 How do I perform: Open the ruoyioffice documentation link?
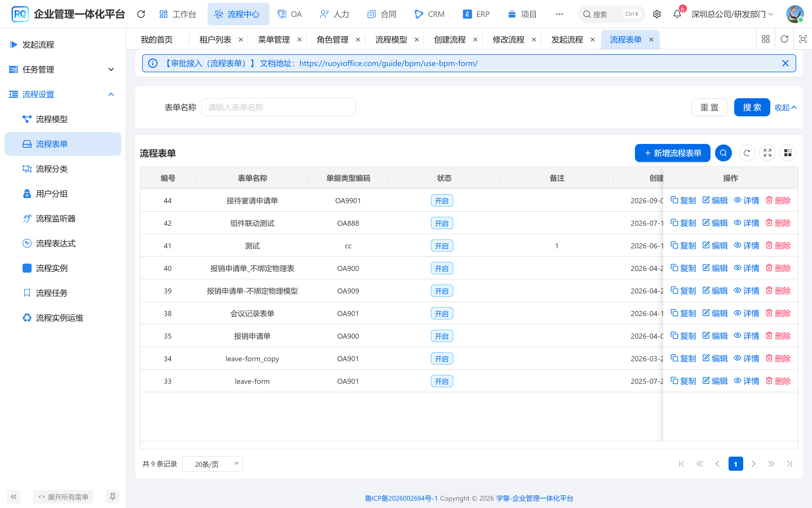click(388, 63)
